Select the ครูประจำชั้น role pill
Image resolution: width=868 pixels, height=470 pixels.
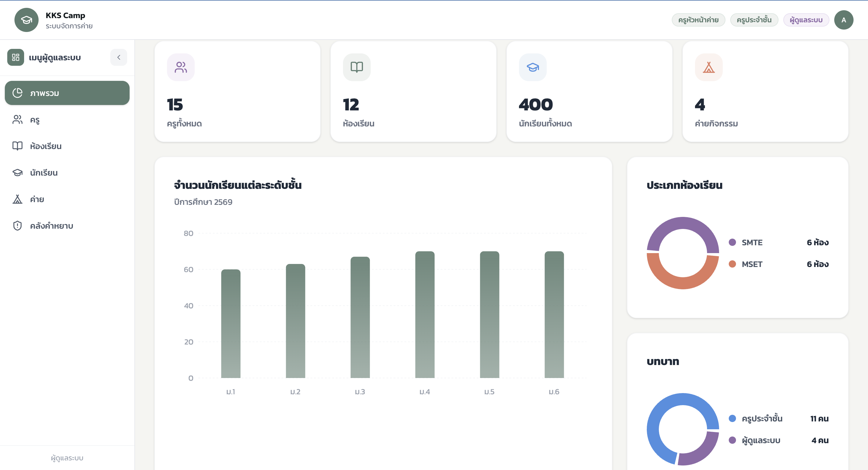(x=754, y=20)
